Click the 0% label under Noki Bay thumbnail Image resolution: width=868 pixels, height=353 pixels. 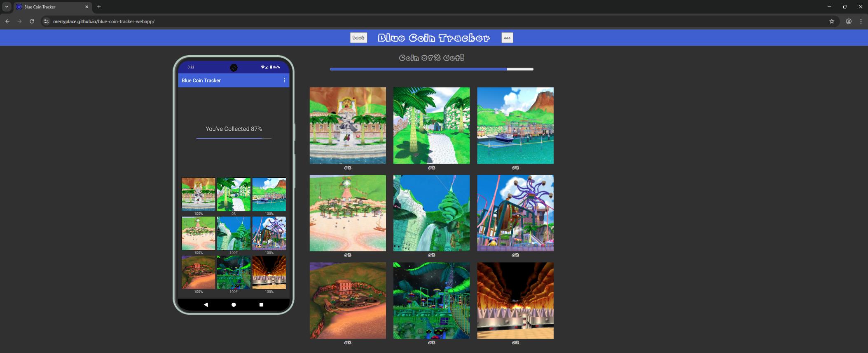(431, 255)
